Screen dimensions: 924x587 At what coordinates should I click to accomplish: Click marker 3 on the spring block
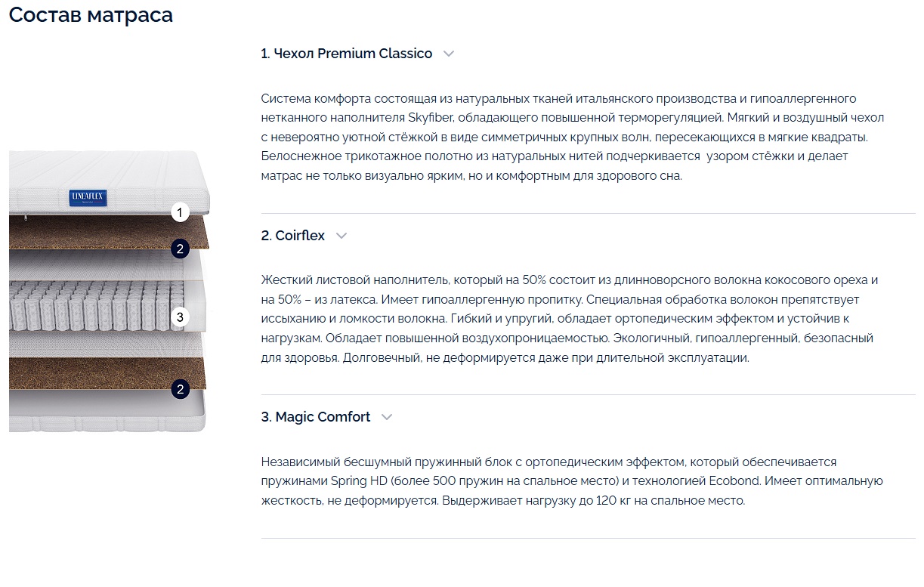coord(180,317)
